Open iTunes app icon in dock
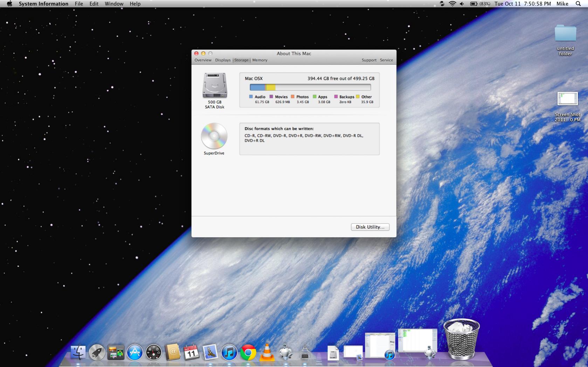This screenshot has width=588, height=367. (229, 352)
